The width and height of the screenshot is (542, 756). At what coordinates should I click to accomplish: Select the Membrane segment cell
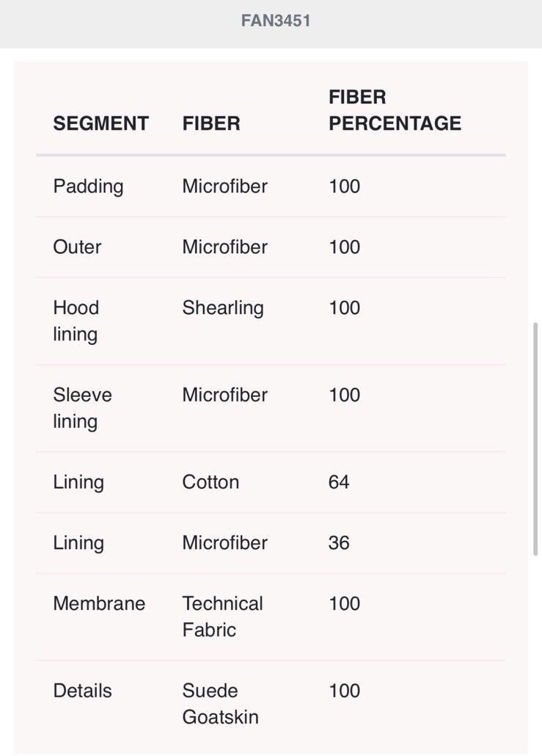click(x=99, y=603)
